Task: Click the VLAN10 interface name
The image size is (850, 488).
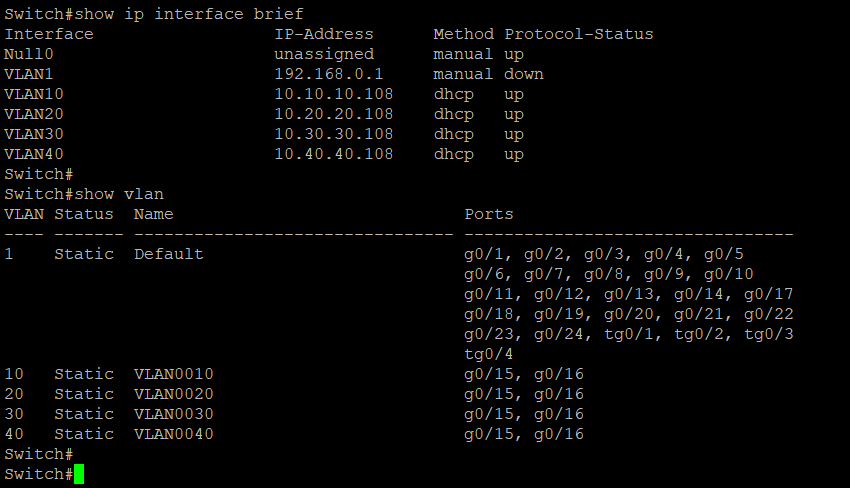Action: click(x=34, y=94)
